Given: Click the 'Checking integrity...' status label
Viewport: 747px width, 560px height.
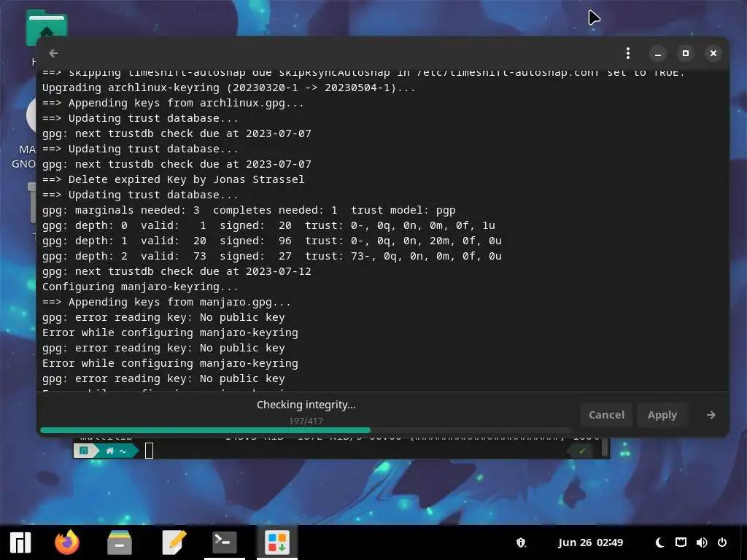Looking at the screenshot, I should [306, 405].
